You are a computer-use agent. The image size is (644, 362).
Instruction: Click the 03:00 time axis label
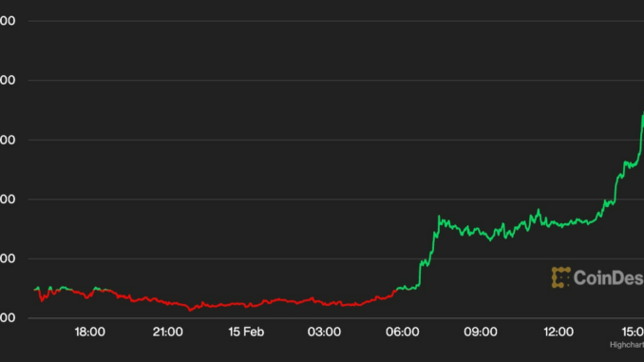pyautogui.click(x=324, y=332)
